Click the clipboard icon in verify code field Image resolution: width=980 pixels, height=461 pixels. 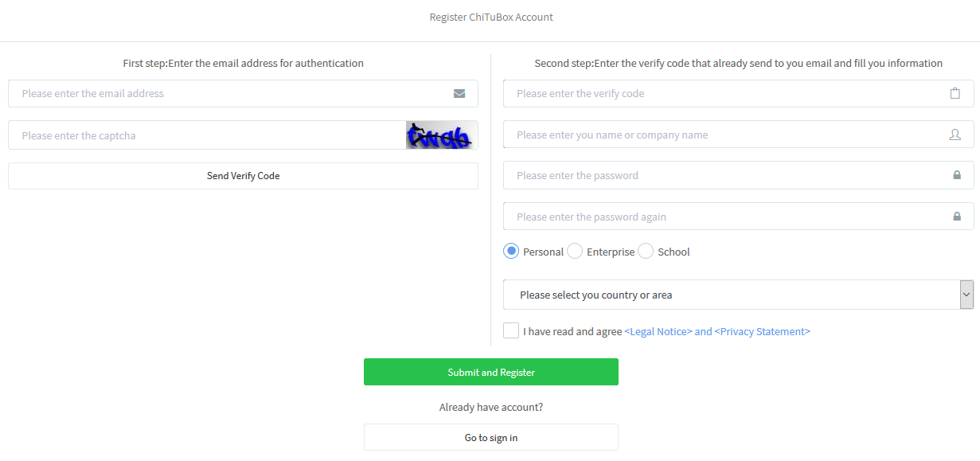(x=955, y=93)
